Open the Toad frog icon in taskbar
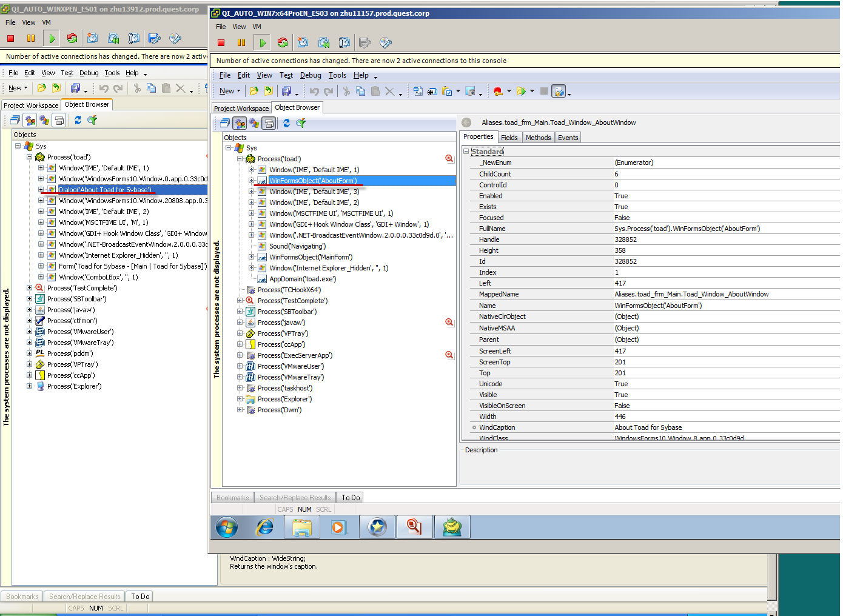Screen dimensions: 843x616 [452, 527]
